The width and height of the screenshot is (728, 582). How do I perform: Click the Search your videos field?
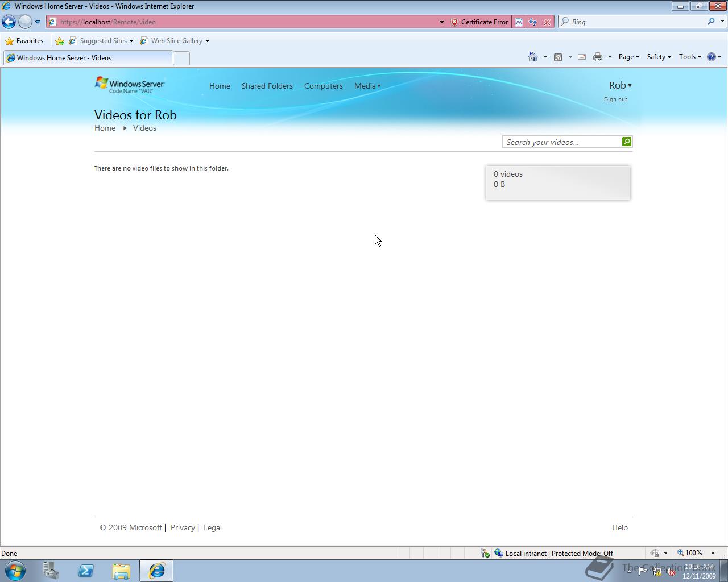click(x=562, y=142)
